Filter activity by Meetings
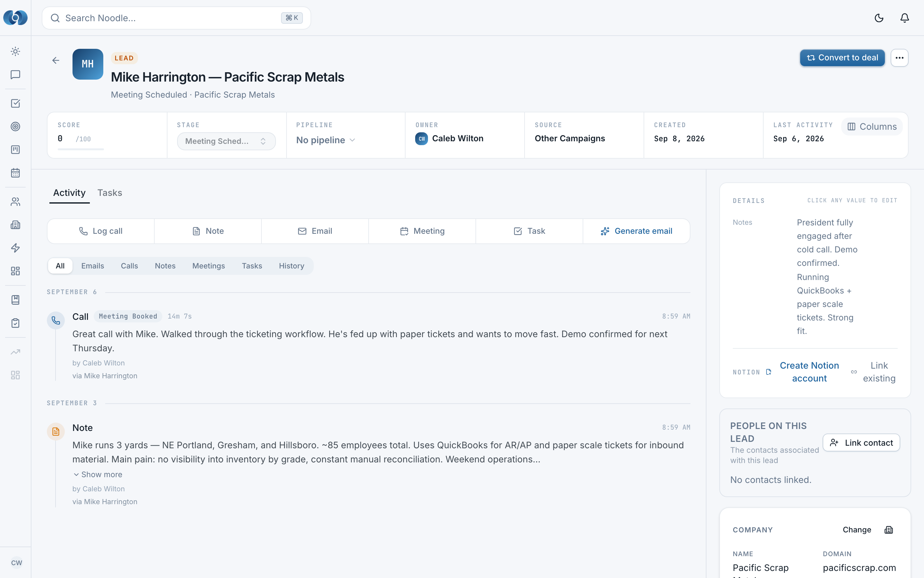The height and width of the screenshot is (578, 924). click(x=209, y=266)
